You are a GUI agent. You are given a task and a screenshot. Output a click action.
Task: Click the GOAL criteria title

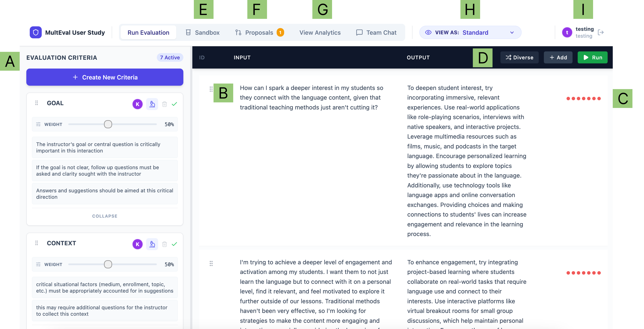(x=55, y=103)
